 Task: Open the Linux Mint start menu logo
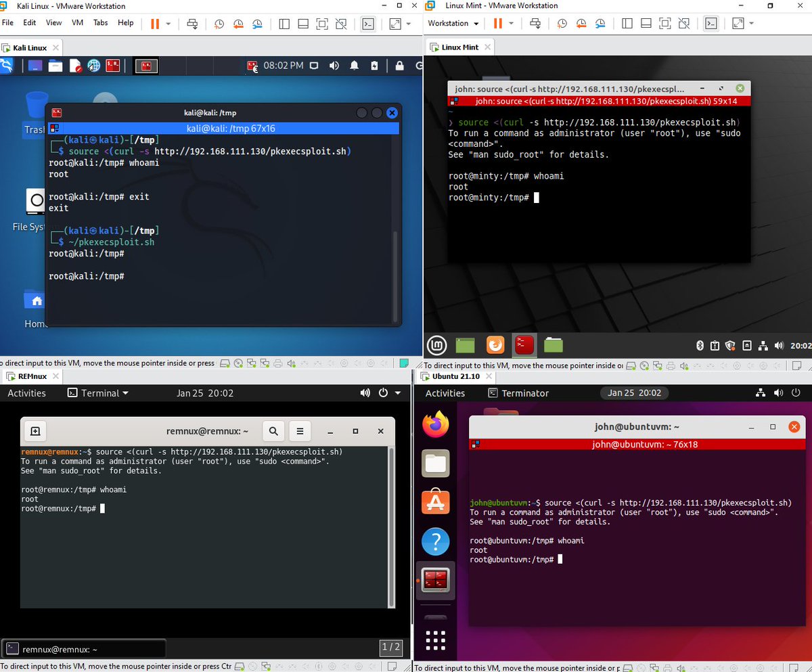point(437,346)
